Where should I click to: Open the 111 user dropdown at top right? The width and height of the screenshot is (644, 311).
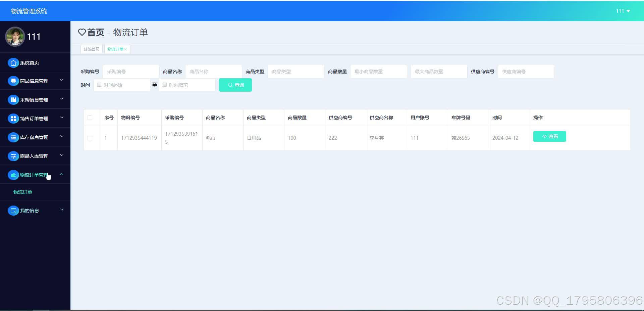click(623, 11)
